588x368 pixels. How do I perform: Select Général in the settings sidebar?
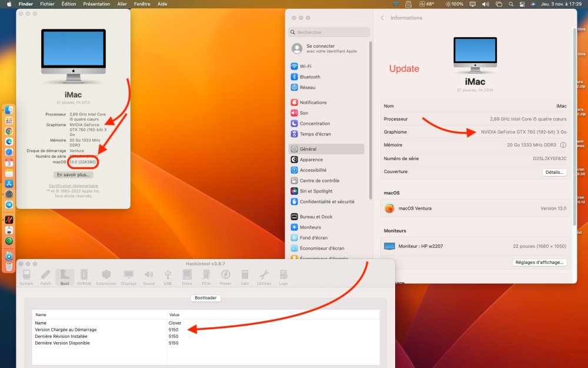click(x=326, y=149)
